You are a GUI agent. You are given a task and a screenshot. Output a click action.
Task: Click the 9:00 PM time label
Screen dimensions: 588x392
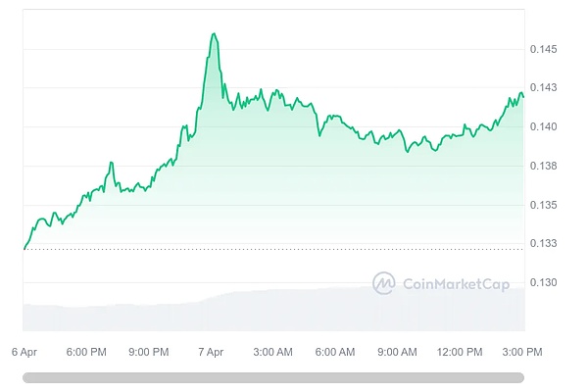(x=149, y=351)
